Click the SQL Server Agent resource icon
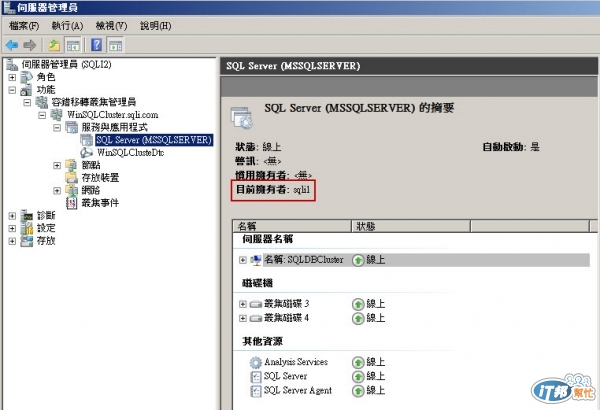This screenshot has height=410, width=600. click(x=256, y=391)
